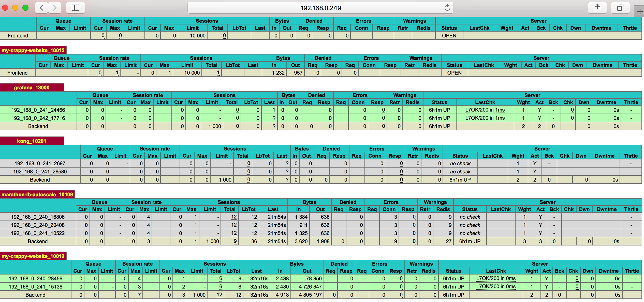
Task: Click the address bar showing 192.168.0.249
Action: (320, 8)
